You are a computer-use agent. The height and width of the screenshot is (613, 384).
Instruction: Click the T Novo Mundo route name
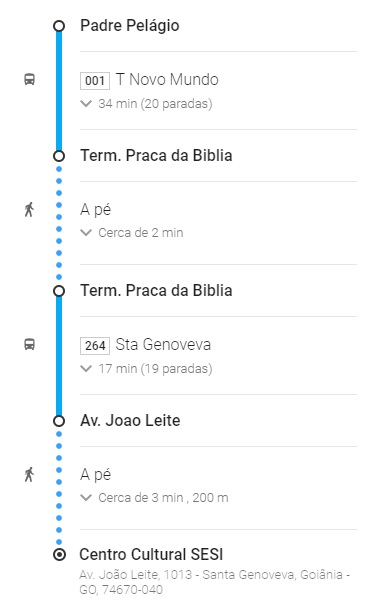[167, 79]
